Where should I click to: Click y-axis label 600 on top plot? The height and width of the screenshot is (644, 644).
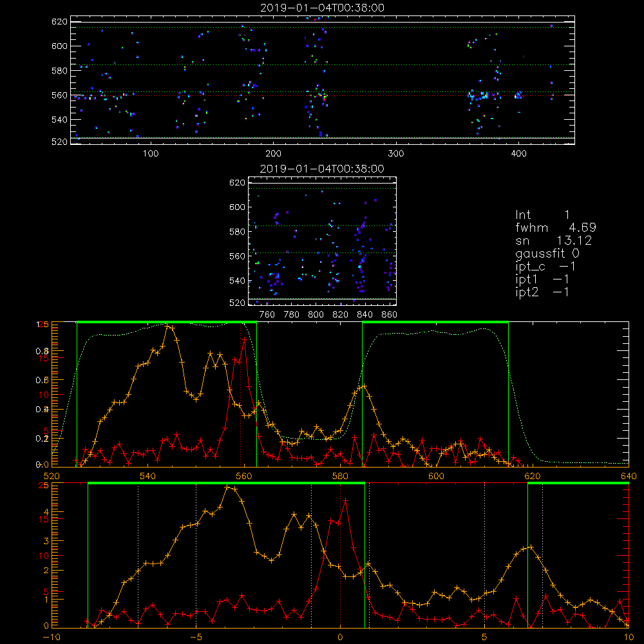59,46
